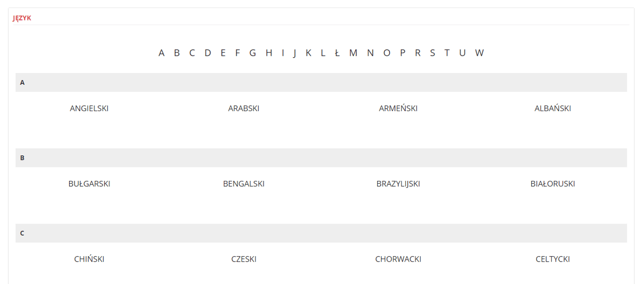
Task: Open the ALBAŃSKI language page
Action: (553, 108)
